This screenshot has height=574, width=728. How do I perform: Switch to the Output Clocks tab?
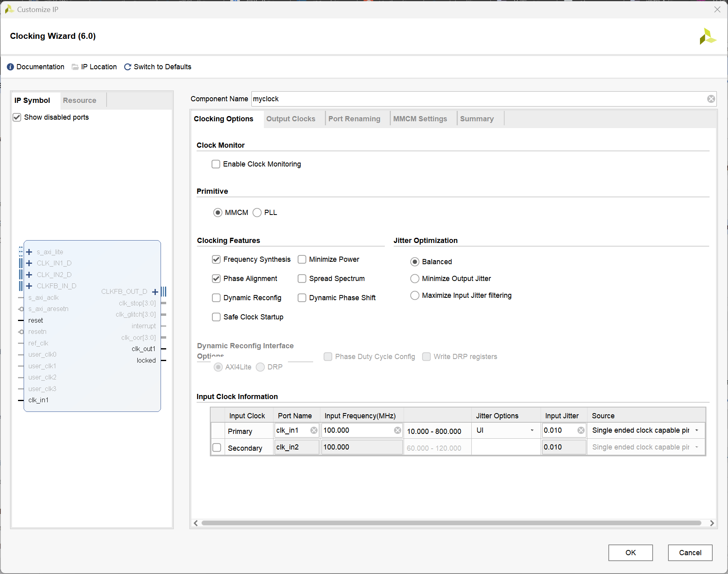click(291, 119)
